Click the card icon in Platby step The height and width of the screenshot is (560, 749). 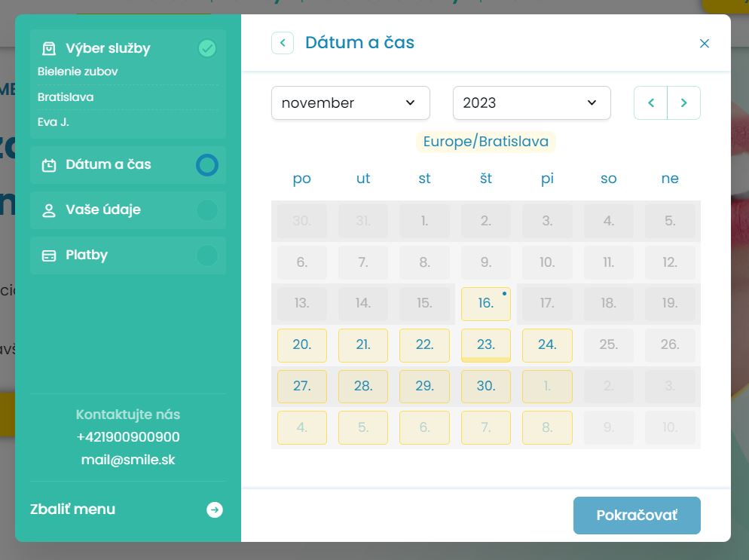pos(49,256)
